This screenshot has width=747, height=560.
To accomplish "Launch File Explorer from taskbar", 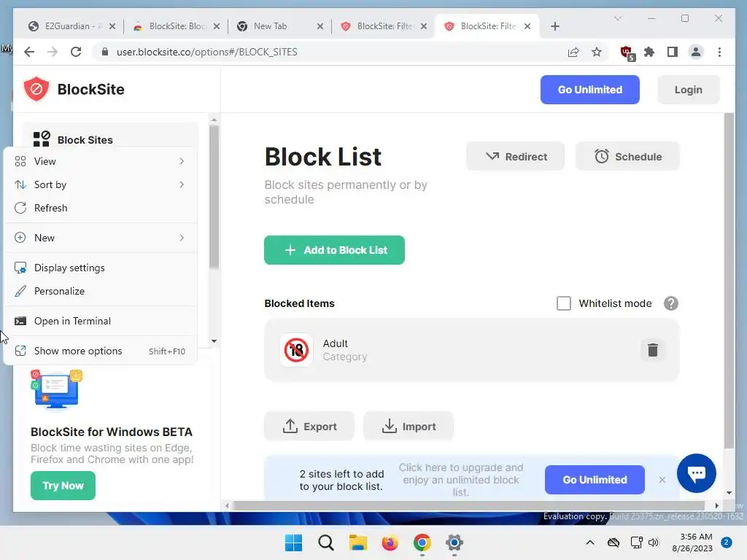I will (x=357, y=542).
